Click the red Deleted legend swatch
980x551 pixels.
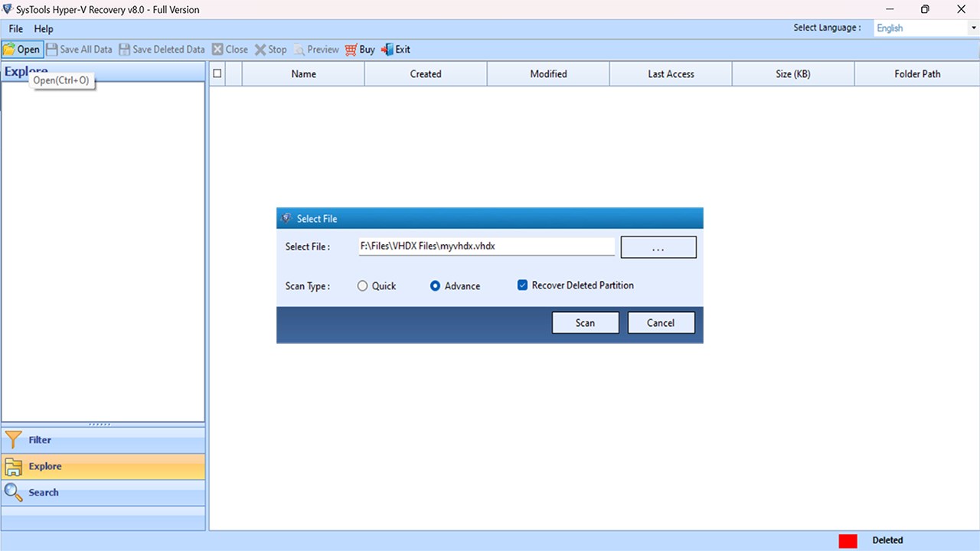pyautogui.click(x=848, y=540)
